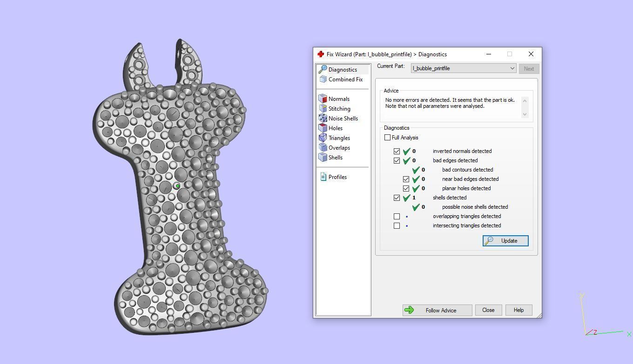Go to the Stitching page
Screen dimensions: 633x364
pyautogui.click(x=339, y=109)
